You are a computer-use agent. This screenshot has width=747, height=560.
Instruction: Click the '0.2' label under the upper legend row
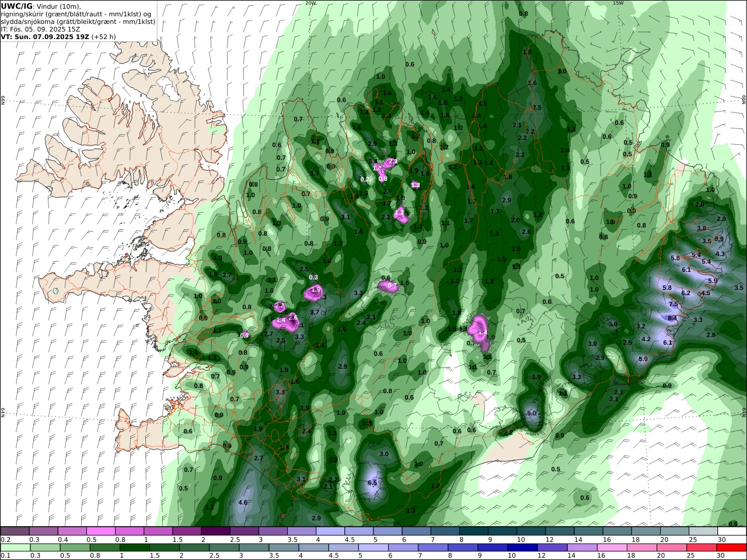[x=5, y=540]
